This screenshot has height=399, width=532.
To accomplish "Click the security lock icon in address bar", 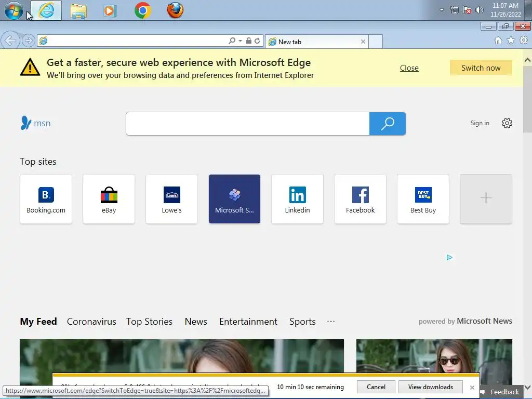I will (249, 41).
